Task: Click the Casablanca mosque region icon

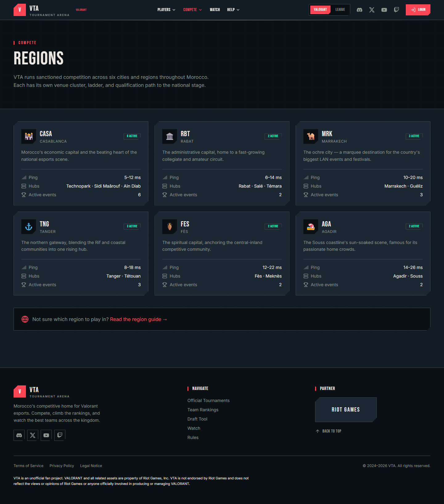Action: 29,136
